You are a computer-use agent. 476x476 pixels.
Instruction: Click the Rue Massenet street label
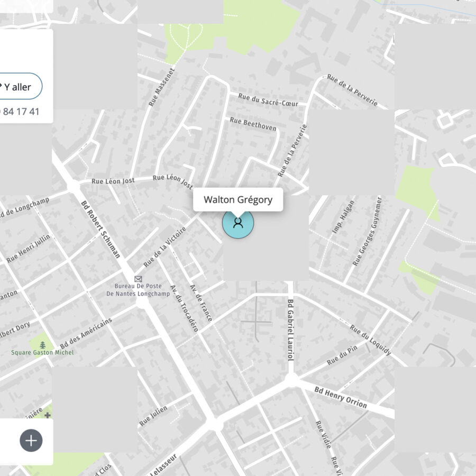(x=162, y=87)
